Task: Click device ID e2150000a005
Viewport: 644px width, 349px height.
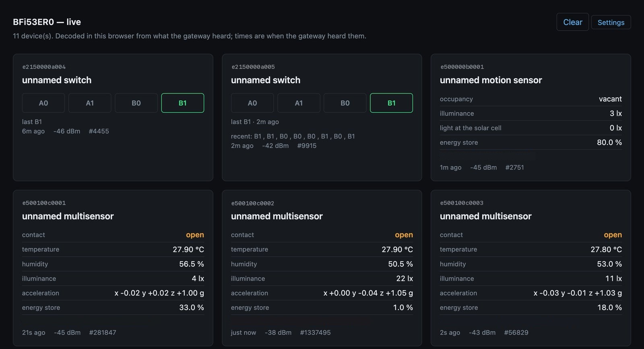Action: 253,67
